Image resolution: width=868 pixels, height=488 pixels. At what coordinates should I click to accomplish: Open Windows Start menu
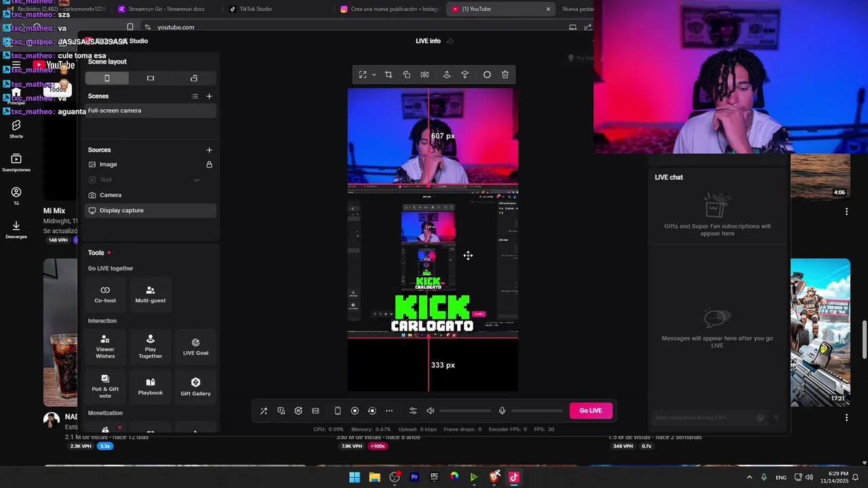click(354, 477)
